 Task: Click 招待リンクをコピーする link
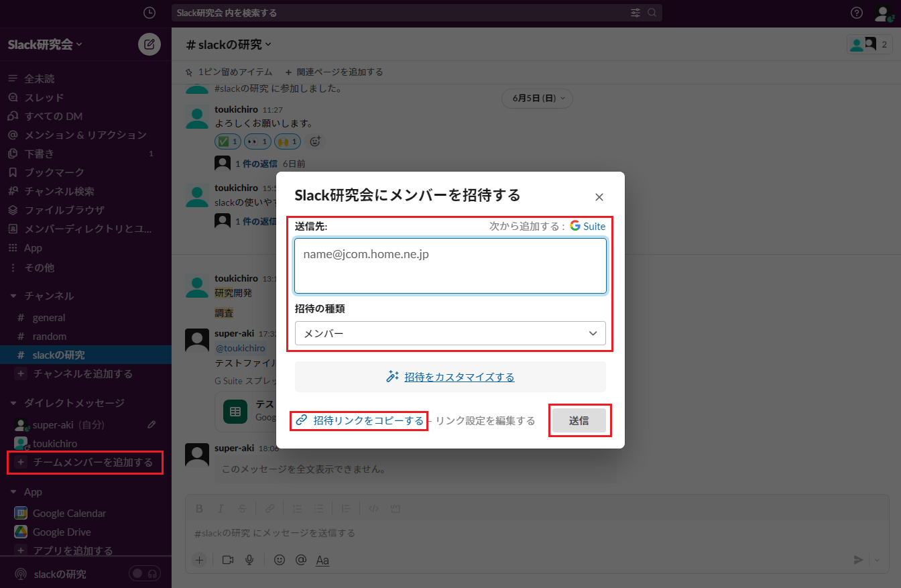click(368, 420)
